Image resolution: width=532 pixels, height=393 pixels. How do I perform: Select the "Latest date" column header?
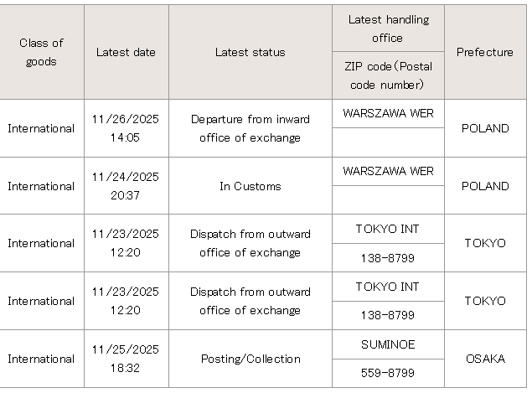[x=126, y=52]
